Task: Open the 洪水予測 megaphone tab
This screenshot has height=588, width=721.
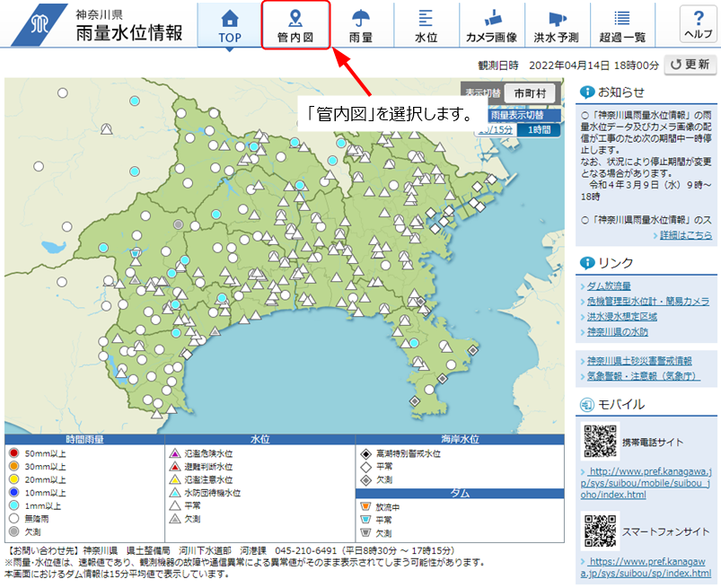Action: tap(557, 25)
